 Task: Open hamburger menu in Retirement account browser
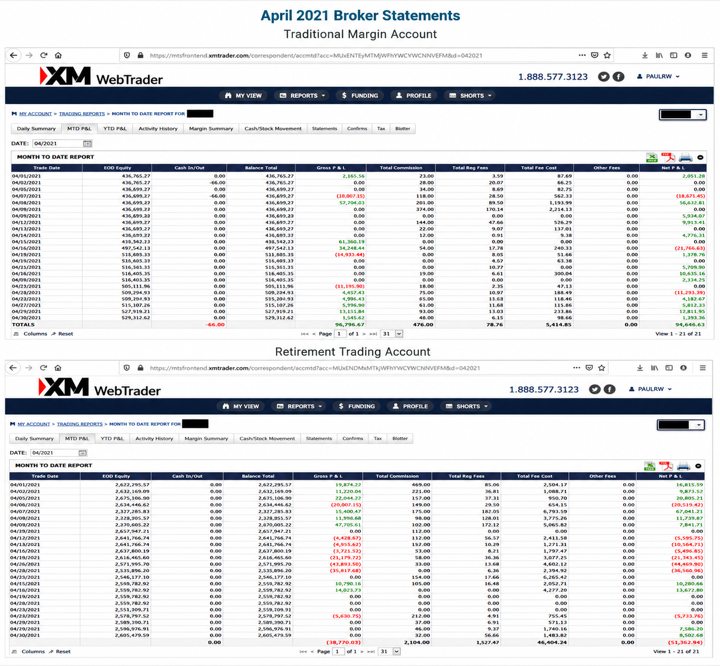[x=703, y=367]
